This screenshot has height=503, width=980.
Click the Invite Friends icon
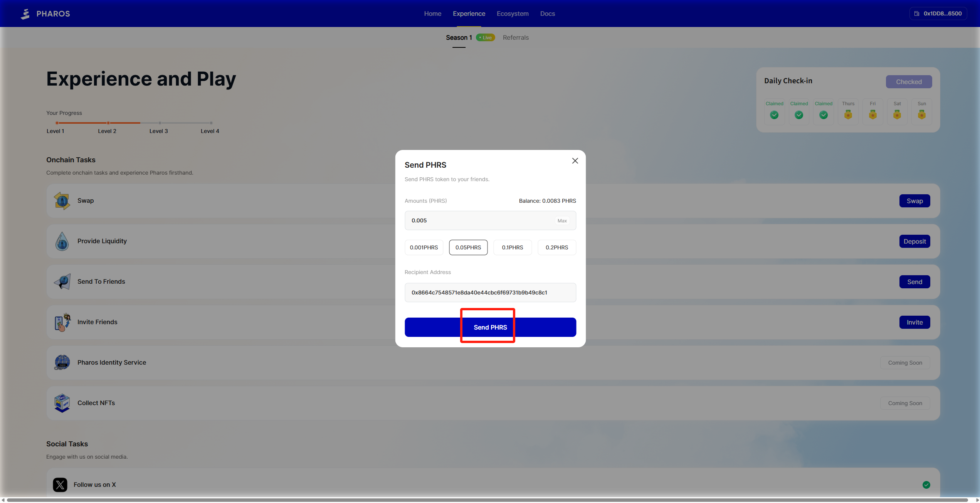coord(62,322)
